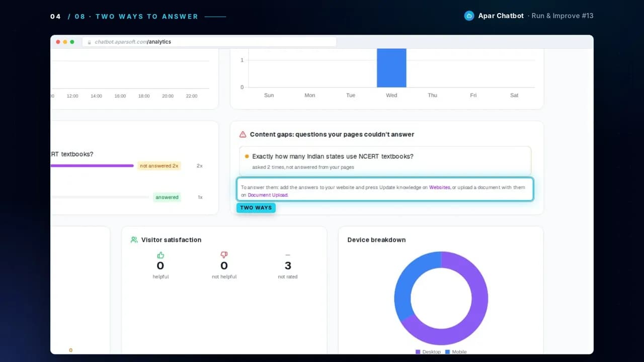Open the Document Upload link
644x362 pixels.
(268, 195)
